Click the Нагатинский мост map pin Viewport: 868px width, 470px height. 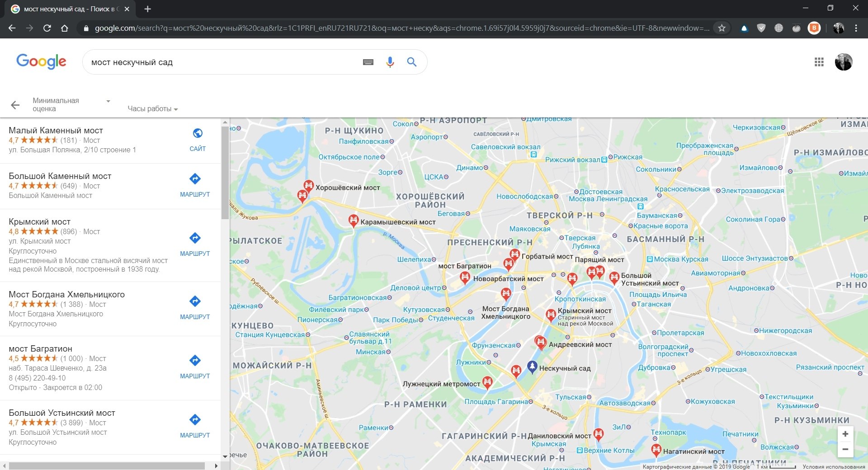pyautogui.click(x=656, y=450)
